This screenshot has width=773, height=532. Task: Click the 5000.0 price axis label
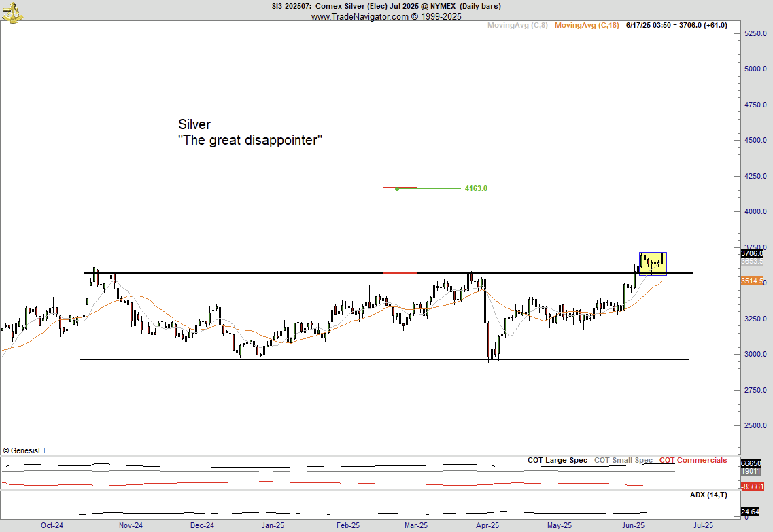click(x=755, y=69)
